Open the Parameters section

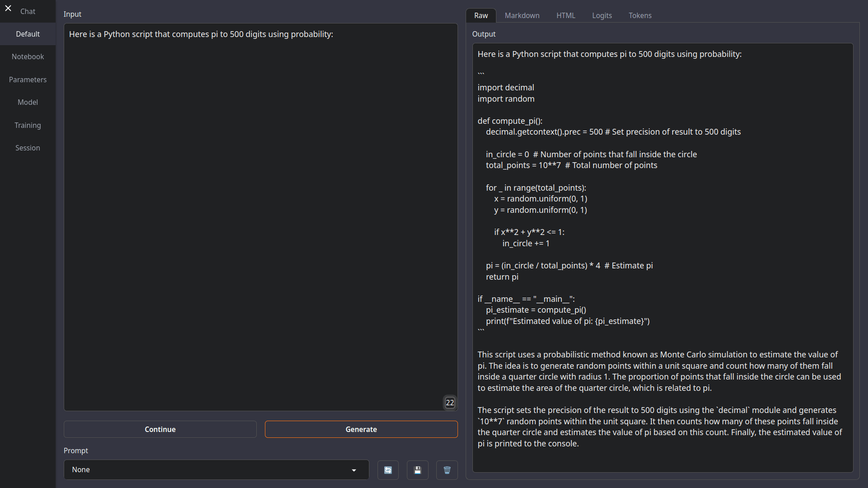coord(28,80)
